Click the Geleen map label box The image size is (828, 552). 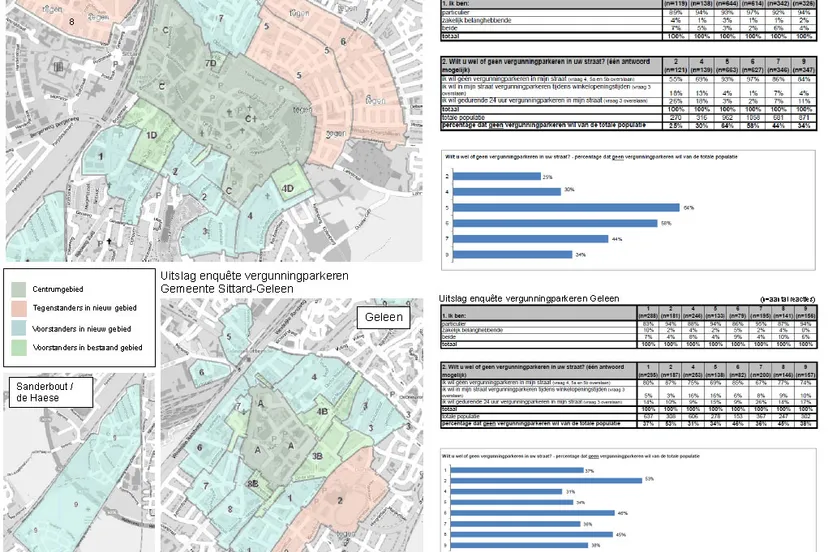384,317
